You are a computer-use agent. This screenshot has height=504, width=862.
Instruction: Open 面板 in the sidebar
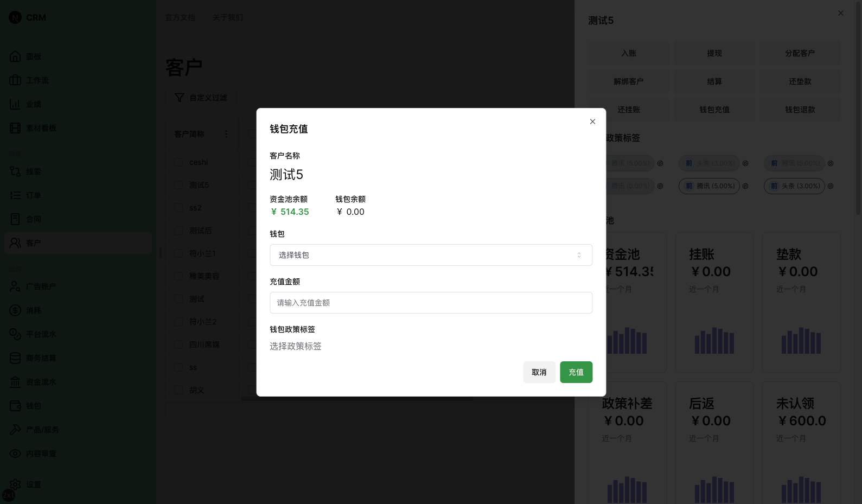(78, 56)
